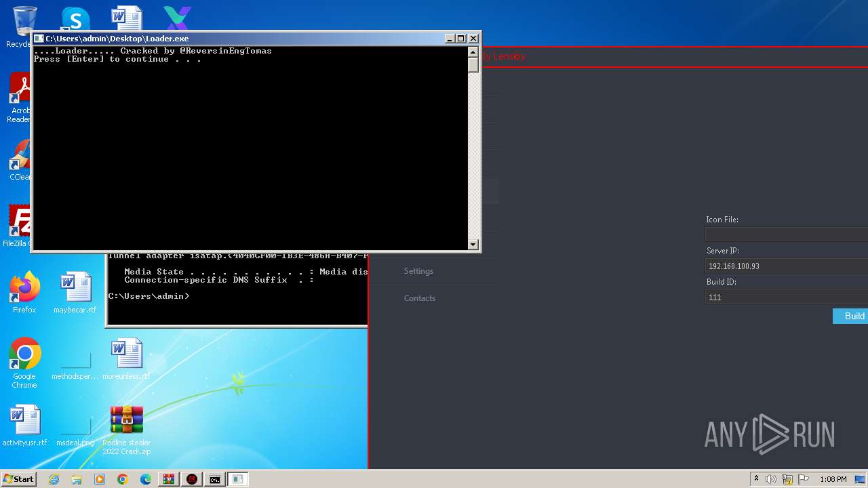Switch to the active Loader taskbar button
This screenshot has height=488, width=868.
pyautogui.click(x=238, y=479)
